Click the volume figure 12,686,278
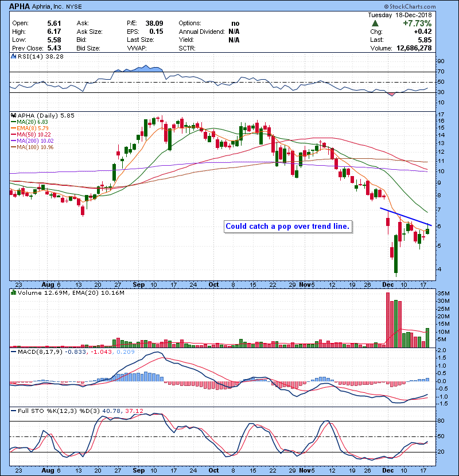This screenshot has width=459, height=476. pyautogui.click(x=414, y=48)
